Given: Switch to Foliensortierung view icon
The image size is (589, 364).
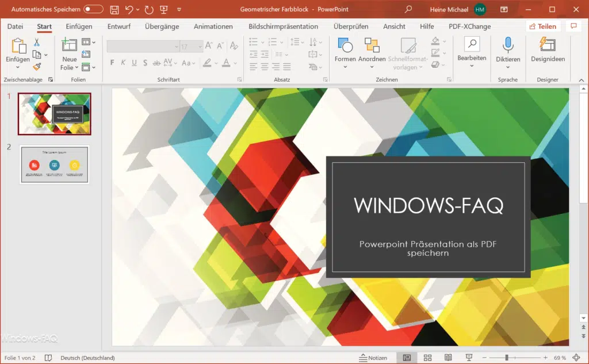Looking at the screenshot, I should [428, 357].
